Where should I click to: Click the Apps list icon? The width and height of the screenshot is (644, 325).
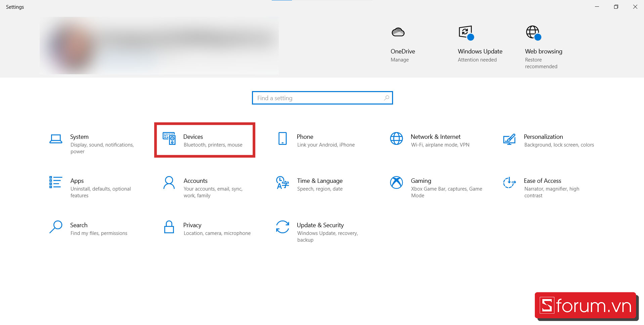pos(55,182)
